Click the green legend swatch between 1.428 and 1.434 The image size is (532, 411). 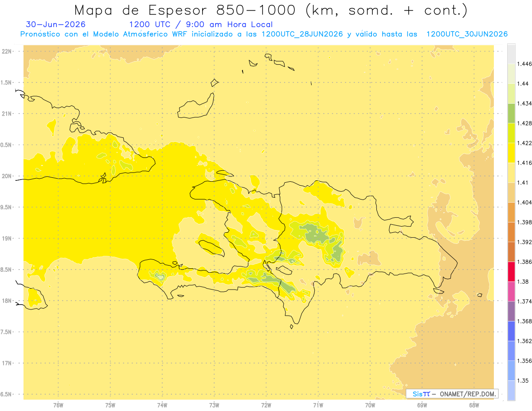[511, 113]
